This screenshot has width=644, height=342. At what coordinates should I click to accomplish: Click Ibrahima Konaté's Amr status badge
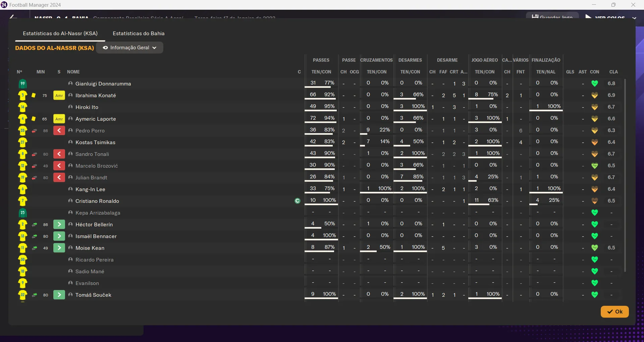click(x=59, y=96)
